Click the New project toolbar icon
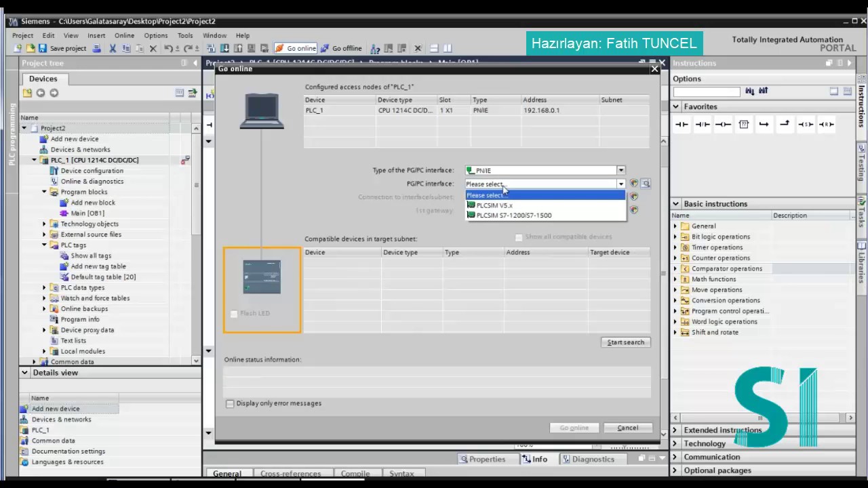 tap(18, 48)
